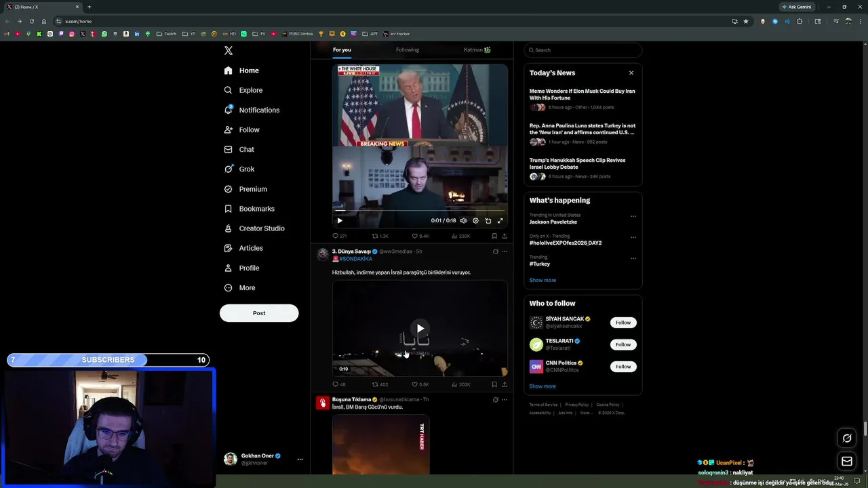Play the Trump White House video
The width and height of the screenshot is (868, 488).
pyautogui.click(x=340, y=220)
